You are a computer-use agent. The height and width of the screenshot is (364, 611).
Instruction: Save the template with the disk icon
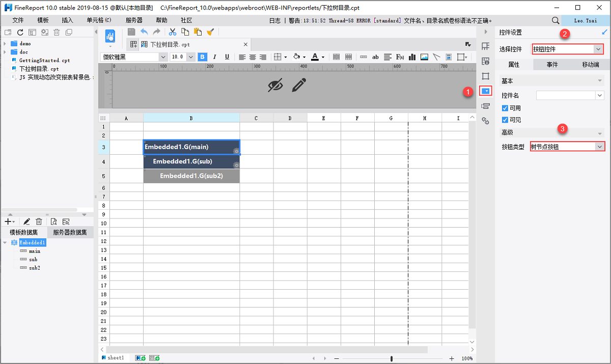coord(131,32)
